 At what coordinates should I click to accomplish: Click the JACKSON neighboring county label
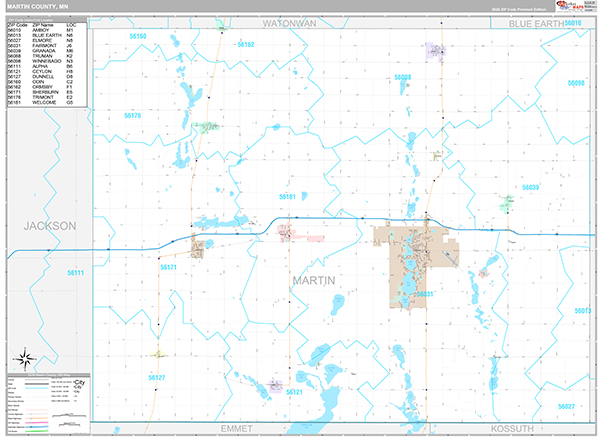[50, 226]
